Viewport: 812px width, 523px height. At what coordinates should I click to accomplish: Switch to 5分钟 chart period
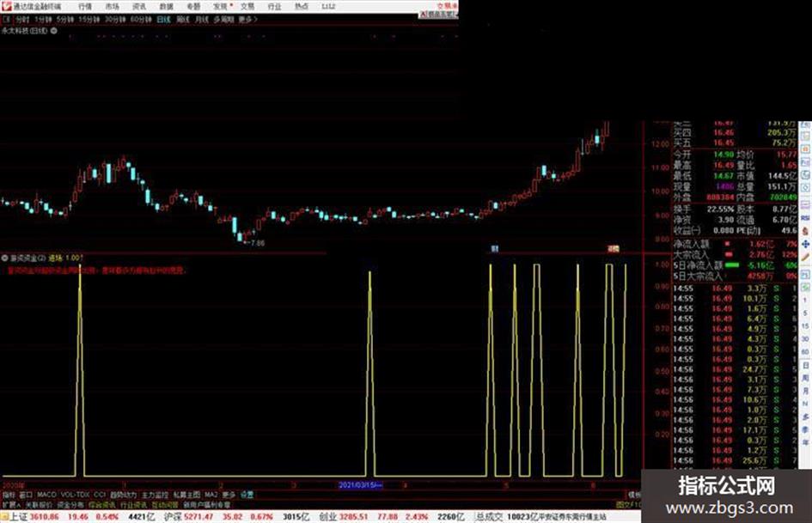[x=65, y=19]
